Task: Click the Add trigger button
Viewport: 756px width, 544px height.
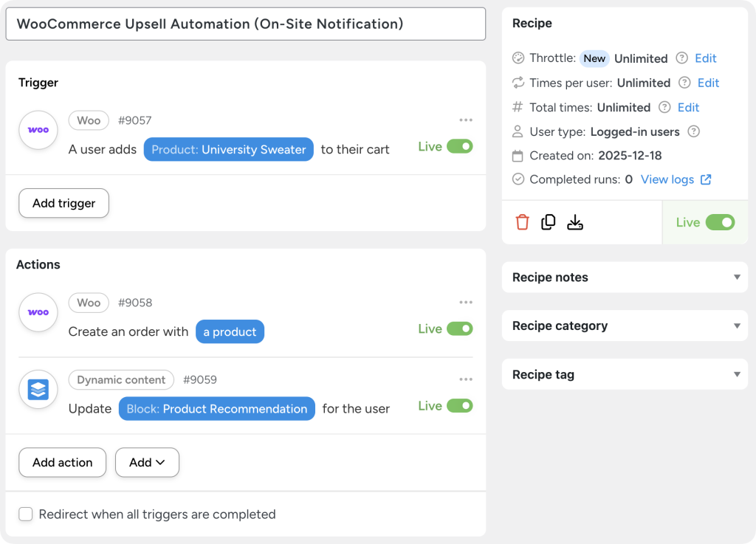Action: coord(63,202)
